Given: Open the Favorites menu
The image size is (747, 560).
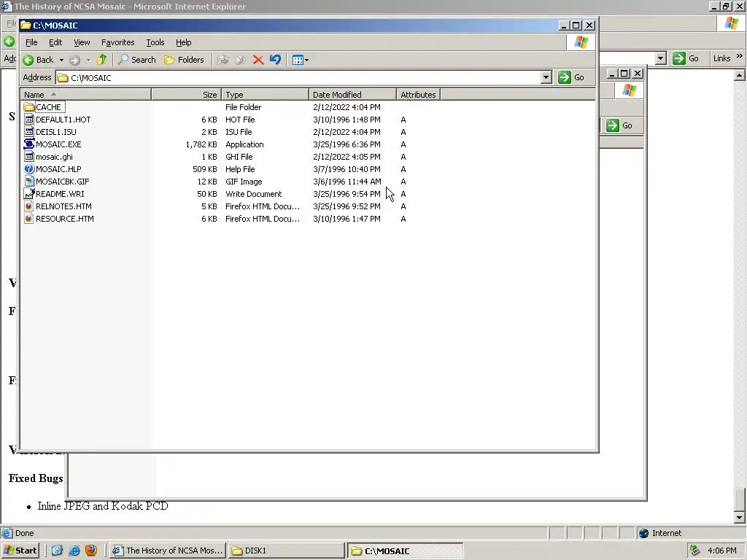Looking at the screenshot, I should click(x=117, y=42).
